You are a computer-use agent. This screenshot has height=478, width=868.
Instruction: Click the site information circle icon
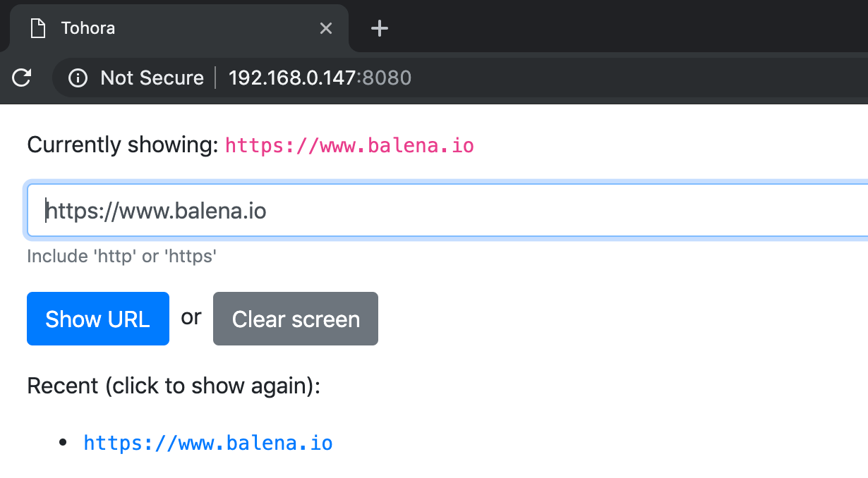(78, 78)
